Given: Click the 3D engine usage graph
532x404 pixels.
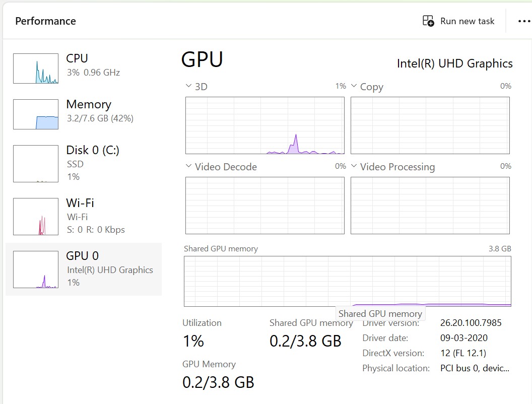Looking at the screenshot, I should (265, 125).
